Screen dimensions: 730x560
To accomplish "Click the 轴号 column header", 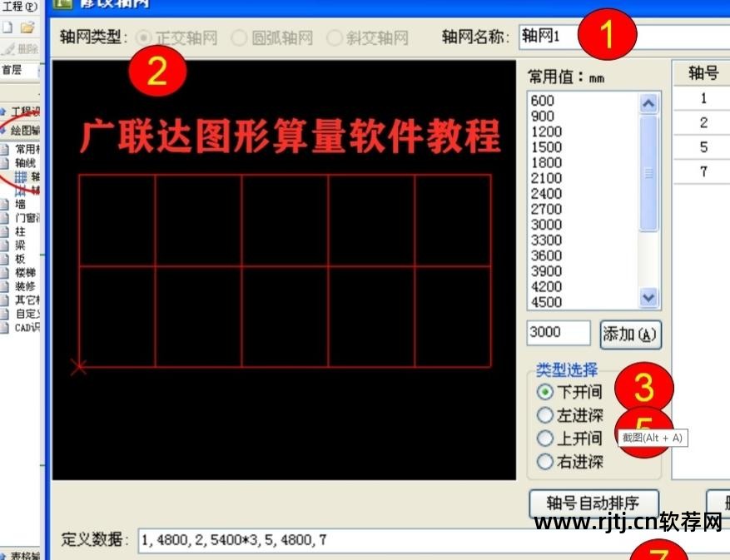I will pos(702,73).
